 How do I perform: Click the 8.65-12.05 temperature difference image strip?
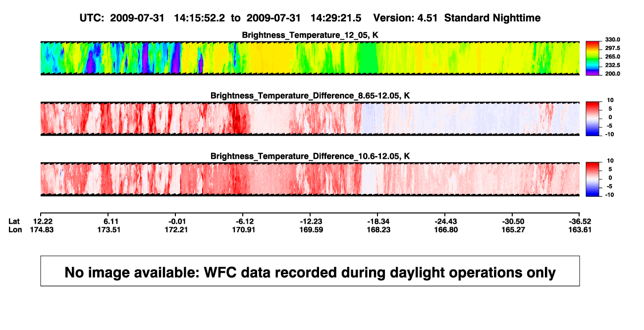[x=310, y=118]
